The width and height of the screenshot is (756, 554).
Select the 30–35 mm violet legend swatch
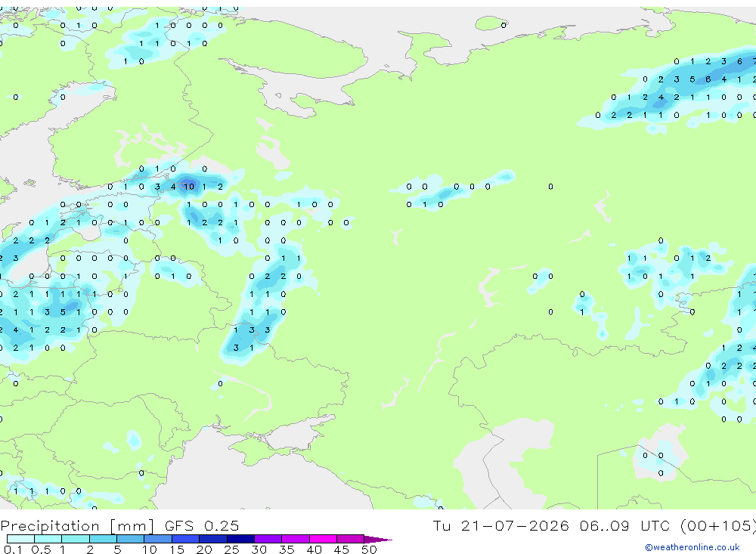click(268, 539)
